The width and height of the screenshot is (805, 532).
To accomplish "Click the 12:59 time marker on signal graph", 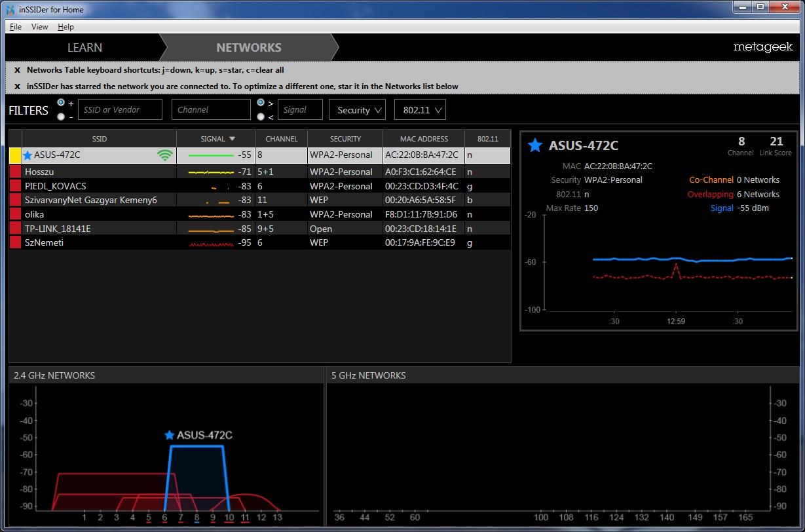I will 676,321.
